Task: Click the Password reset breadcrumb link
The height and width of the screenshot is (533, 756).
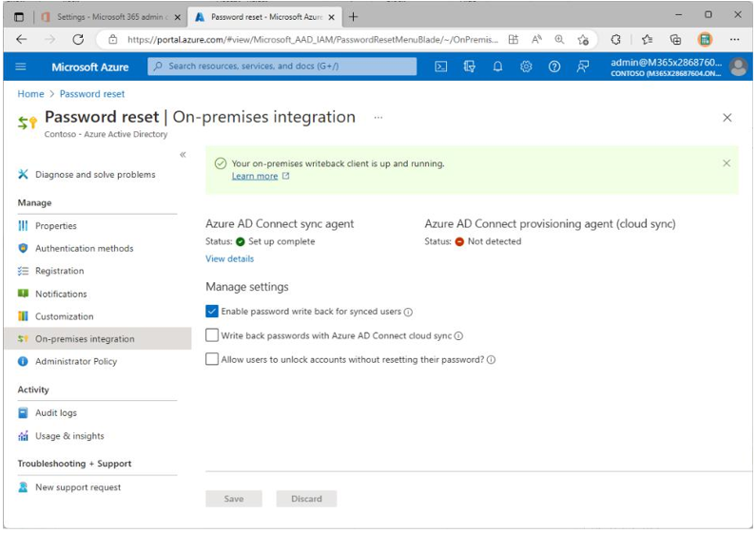Action: (92, 94)
